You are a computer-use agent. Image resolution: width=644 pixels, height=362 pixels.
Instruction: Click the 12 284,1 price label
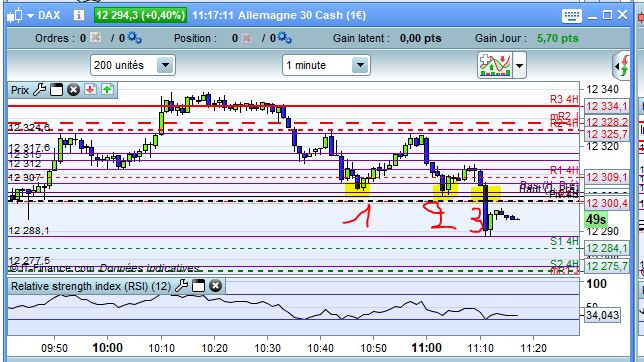click(x=607, y=248)
